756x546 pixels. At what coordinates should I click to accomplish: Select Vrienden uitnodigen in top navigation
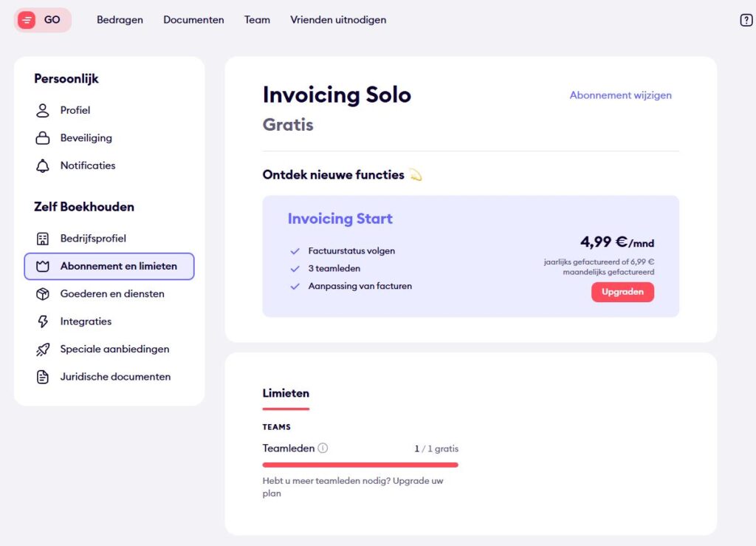click(x=338, y=20)
